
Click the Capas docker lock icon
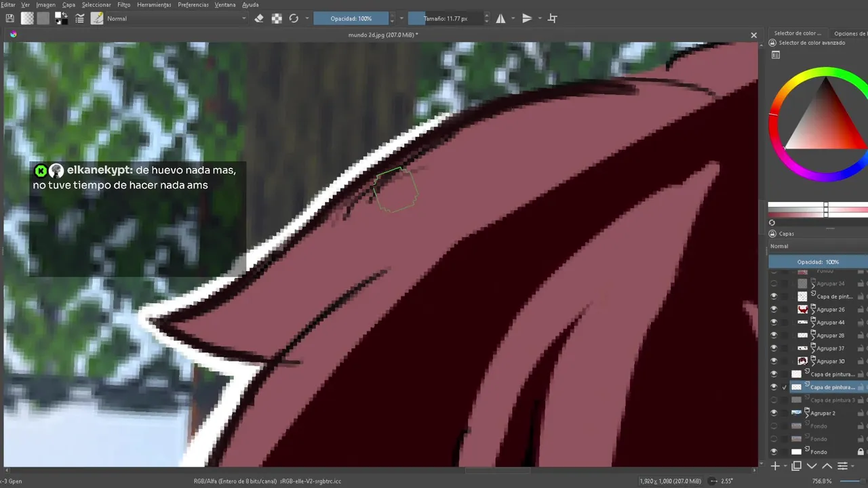click(x=772, y=234)
